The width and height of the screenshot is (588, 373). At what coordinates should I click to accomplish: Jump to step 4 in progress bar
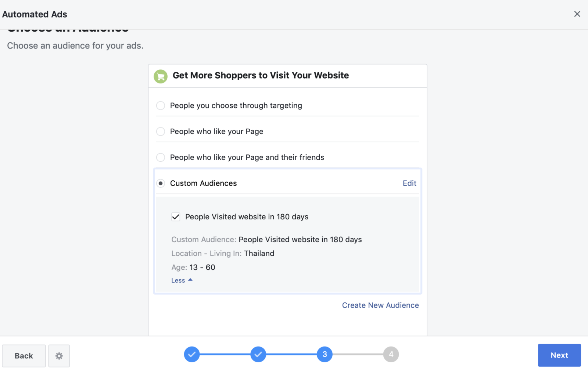(x=391, y=354)
